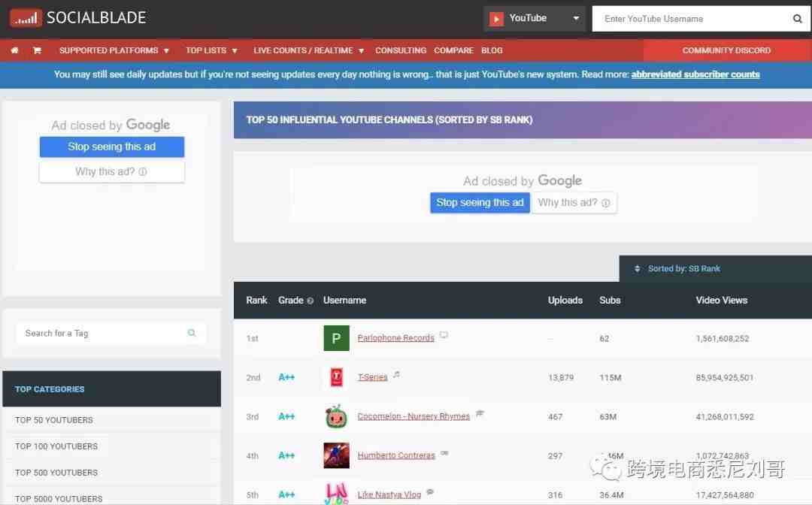This screenshot has width=812, height=505.
Task: Click the category icon beside Like Nastya Vlog
Action: (430, 491)
